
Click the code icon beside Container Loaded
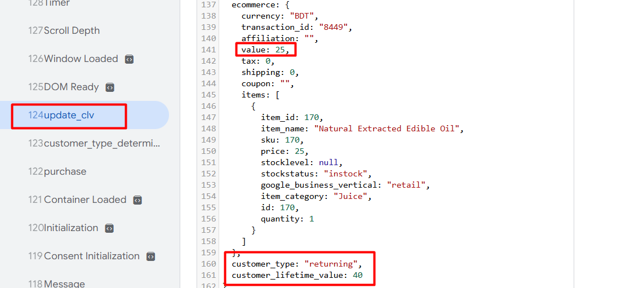[137, 200]
